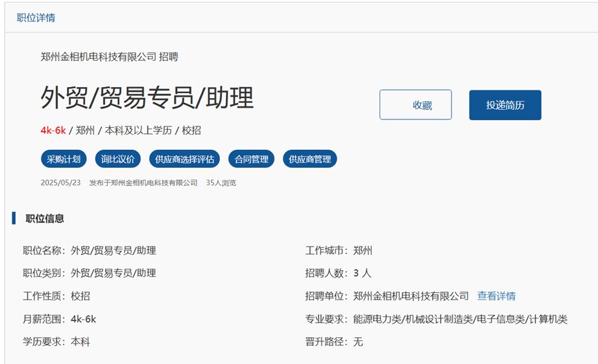This screenshot has width=598, height=364.
Task: Click the 投递简历 button
Action: point(505,105)
